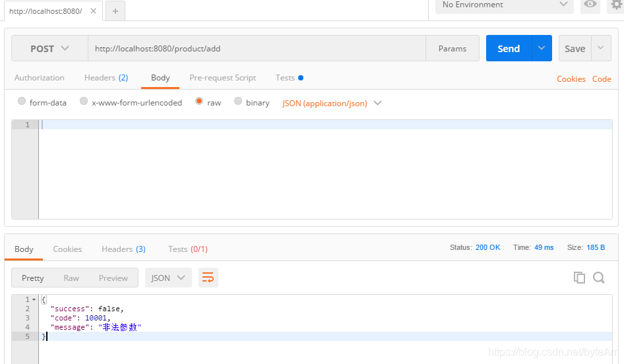Screen dimensions: 624x364
Task: Open JSON (application/json) content type dropdown
Action: point(332,103)
